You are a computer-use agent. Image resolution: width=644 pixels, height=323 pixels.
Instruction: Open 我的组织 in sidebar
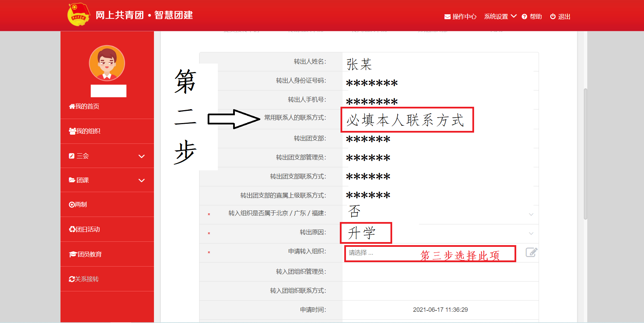coord(85,131)
